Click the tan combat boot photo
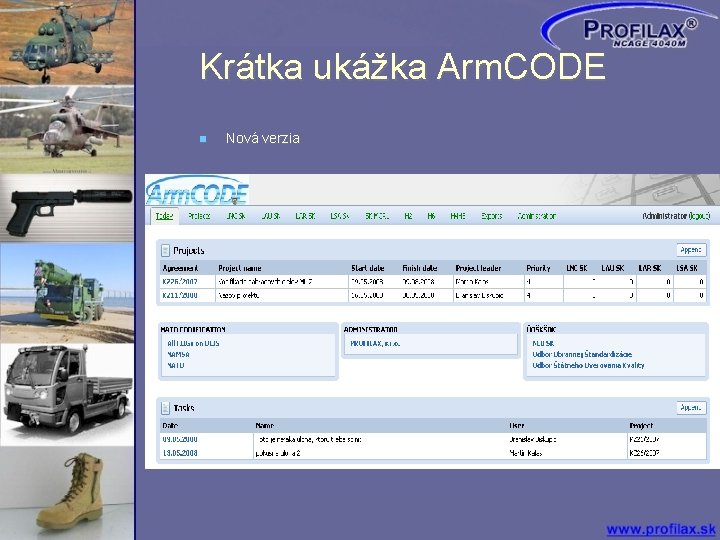Screen dimensions: 720x540 [x=67, y=494]
